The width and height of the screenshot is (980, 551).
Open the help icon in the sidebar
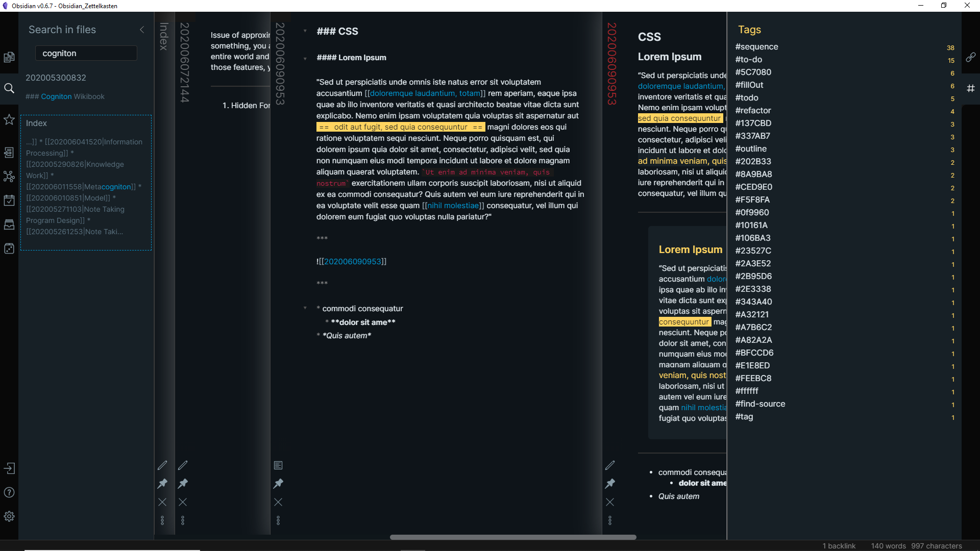(9, 492)
